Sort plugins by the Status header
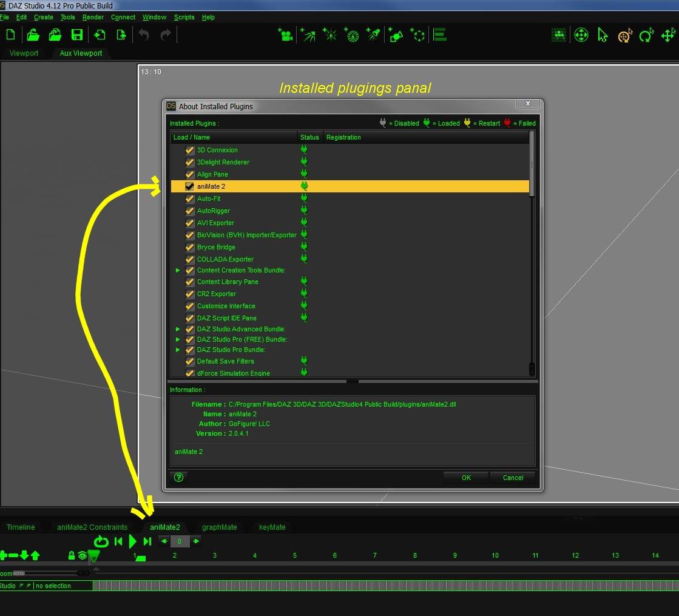Screen dimensions: 679x616 point(310,137)
